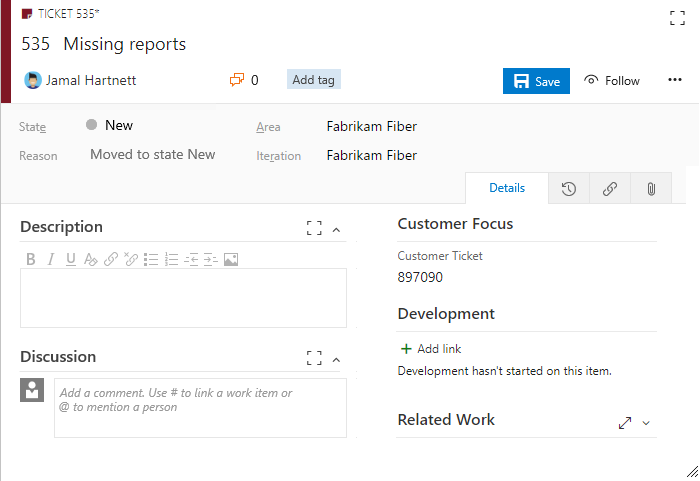Click Add link under Development
The width and height of the screenshot is (700, 481).
tap(431, 349)
